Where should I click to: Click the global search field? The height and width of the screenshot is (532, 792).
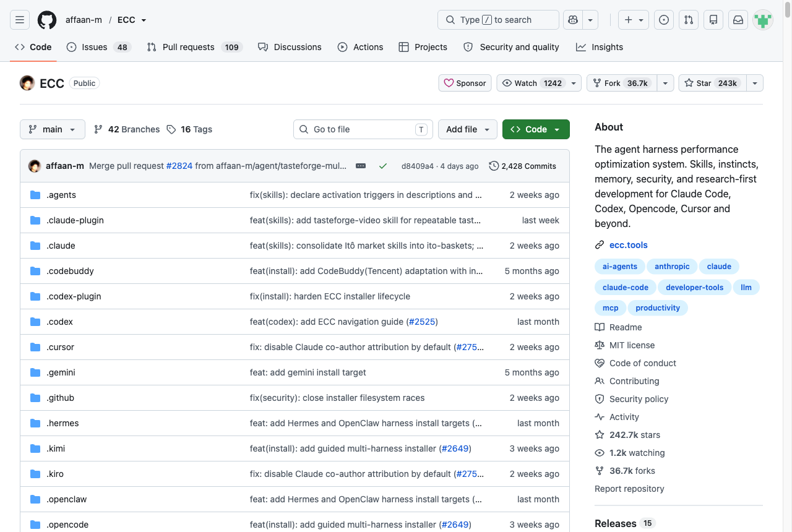tap(498, 20)
